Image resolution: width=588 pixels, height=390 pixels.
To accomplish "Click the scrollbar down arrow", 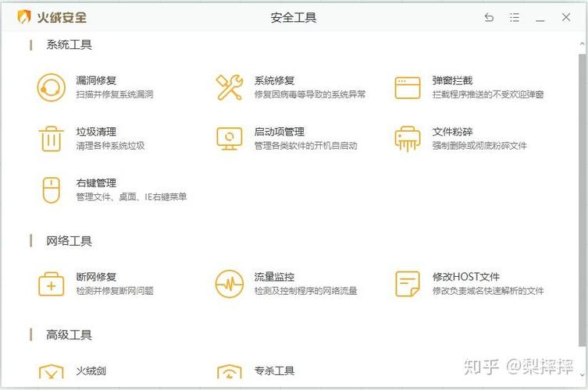I will point(582,374).
